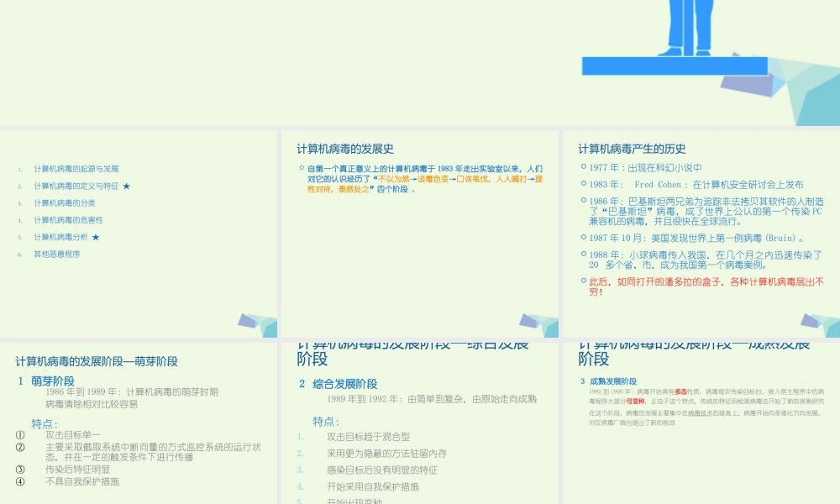The width and height of the screenshot is (840, 504).
Task: Open the slide containing 成熟发展阶段
Action: click(701, 423)
